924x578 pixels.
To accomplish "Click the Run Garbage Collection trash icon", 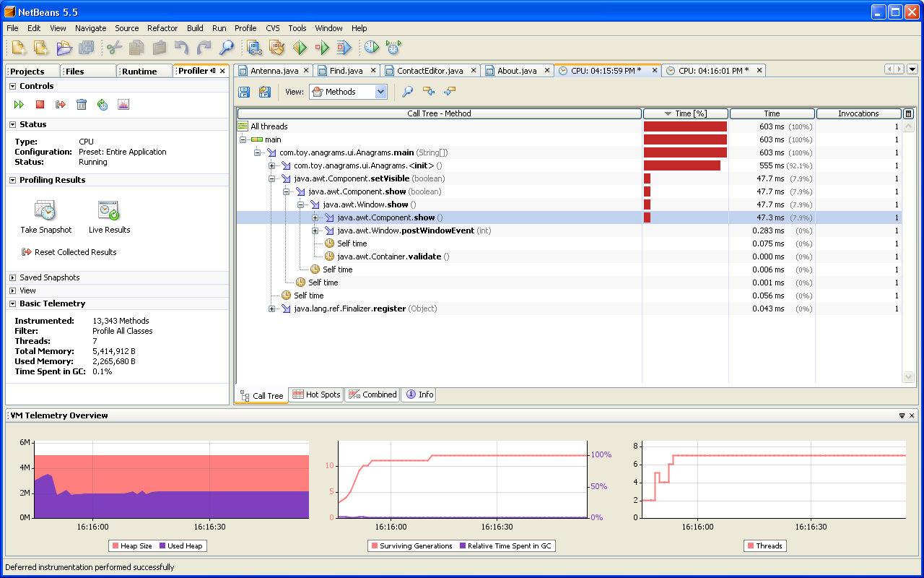I will point(82,105).
